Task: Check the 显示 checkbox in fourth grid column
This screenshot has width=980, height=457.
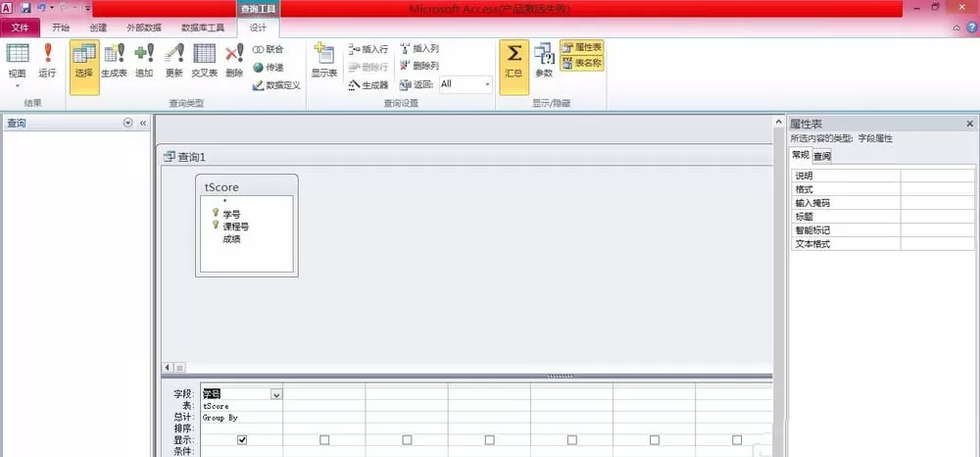Action: click(489, 440)
